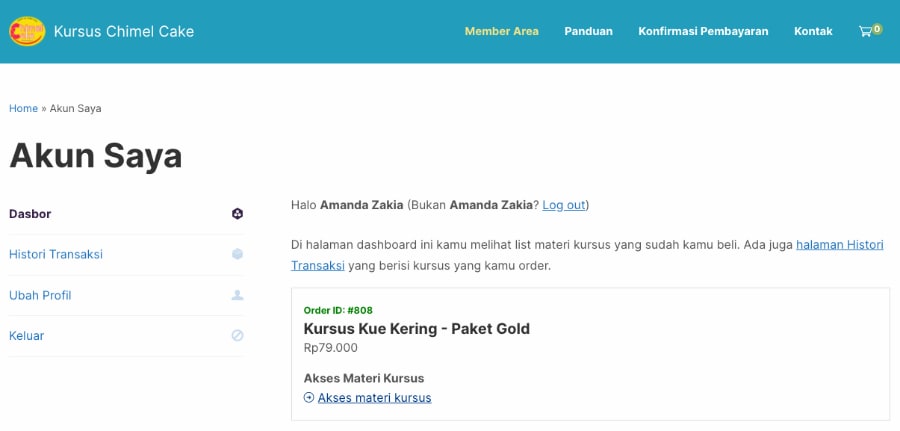The width and height of the screenshot is (900, 431).
Task: Open the Panduan menu item
Action: point(588,31)
